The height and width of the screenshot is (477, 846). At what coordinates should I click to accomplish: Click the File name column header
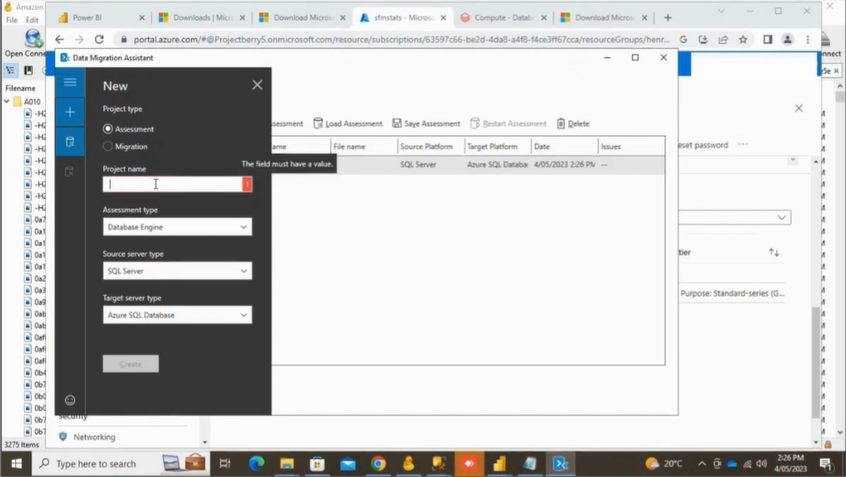[x=364, y=146]
